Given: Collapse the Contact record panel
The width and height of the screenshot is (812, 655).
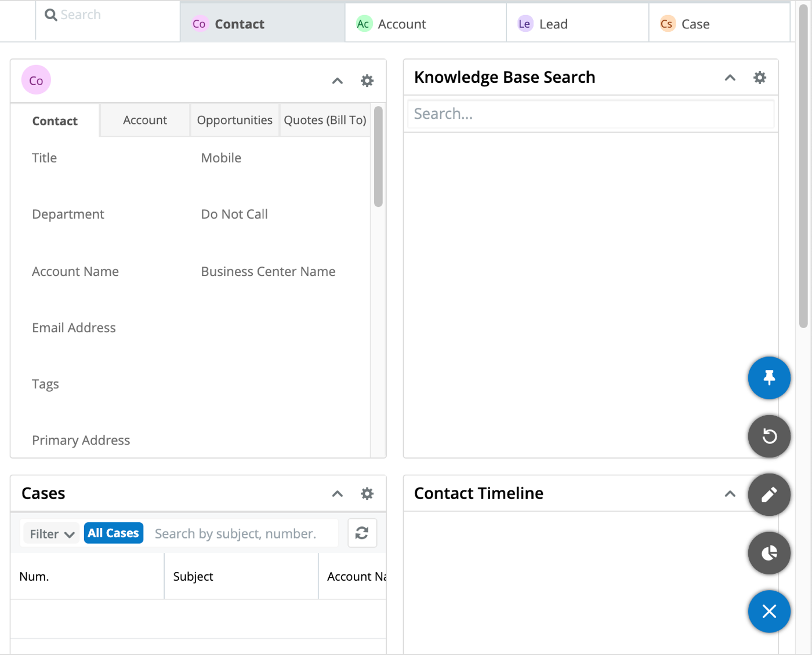Looking at the screenshot, I should coord(337,81).
